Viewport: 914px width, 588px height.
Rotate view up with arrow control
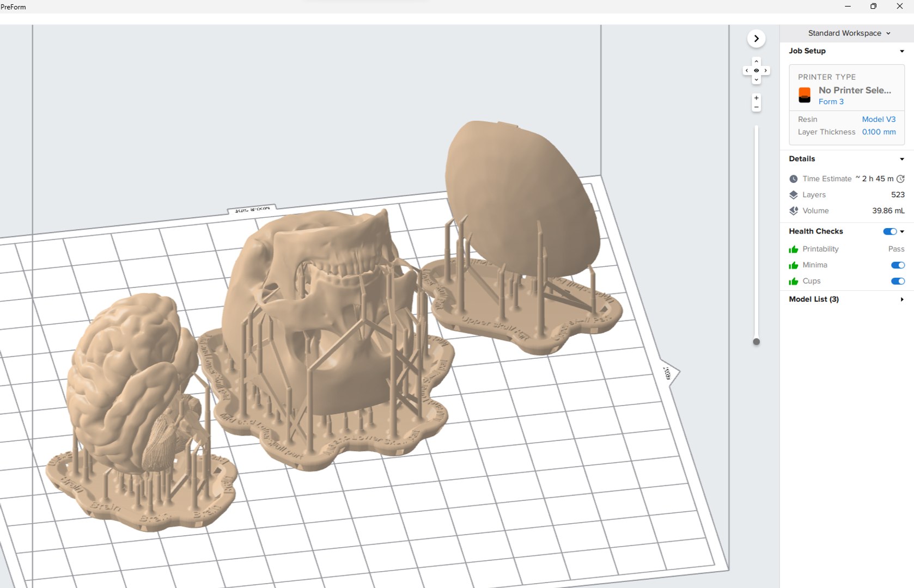coord(756,62)
